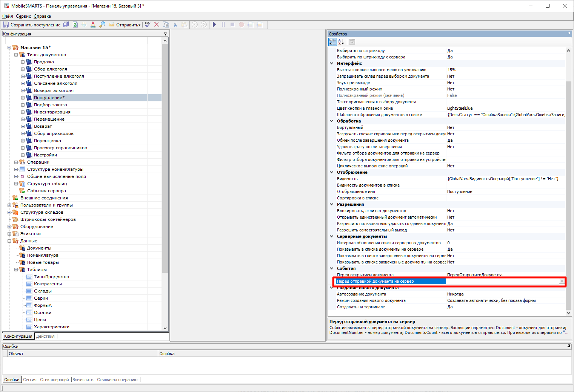Switch to the Стек операций tab

(54, 380)
